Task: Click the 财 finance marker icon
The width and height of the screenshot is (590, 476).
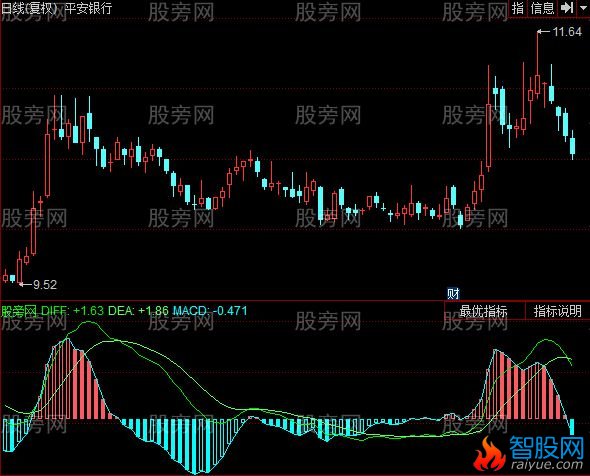Action: tap(453, 294)
